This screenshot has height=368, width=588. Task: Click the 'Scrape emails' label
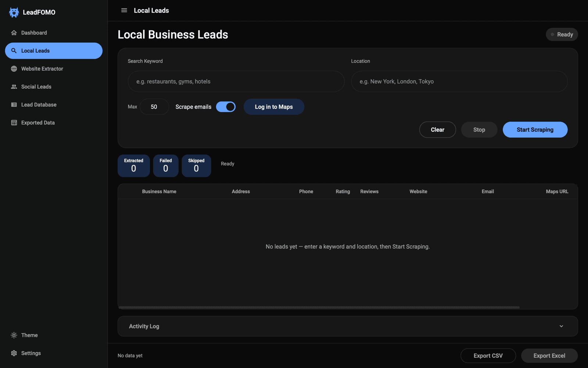[x=193, y=107]
